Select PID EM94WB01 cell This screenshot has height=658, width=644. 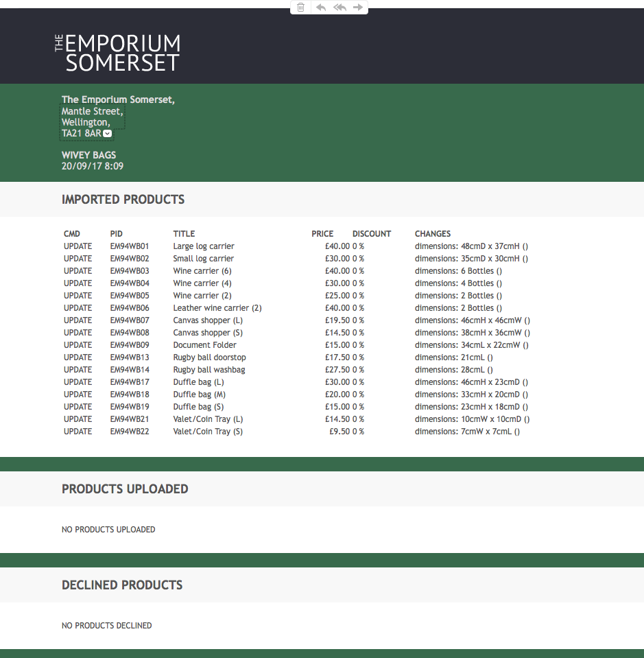[x=129, y=246]
